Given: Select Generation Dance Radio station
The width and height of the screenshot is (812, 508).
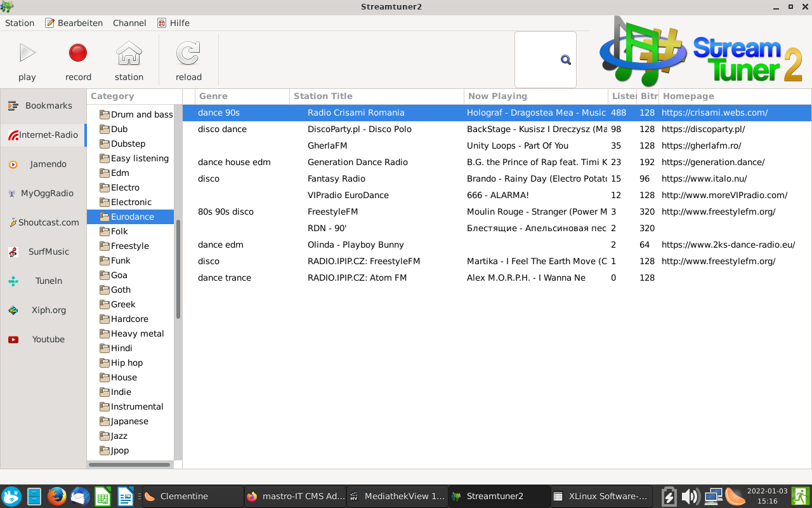Looking at the screenshot, I should coord(497,163).
